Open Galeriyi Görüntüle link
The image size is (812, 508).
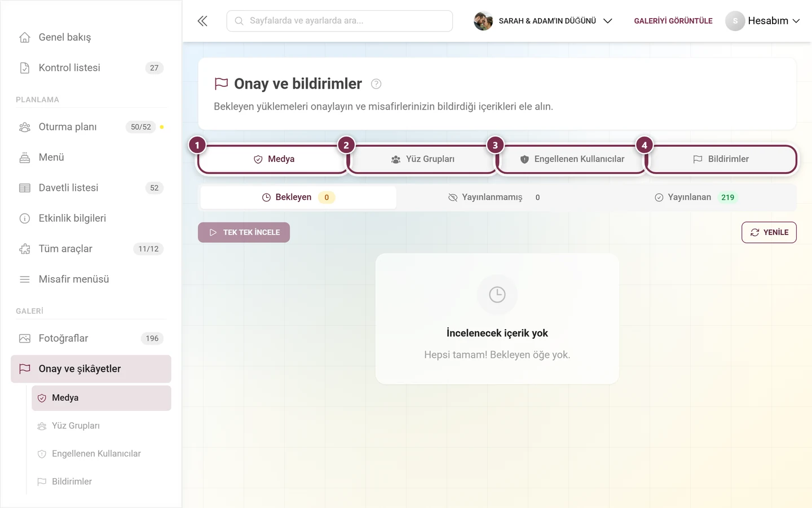(x=673, y=21)
